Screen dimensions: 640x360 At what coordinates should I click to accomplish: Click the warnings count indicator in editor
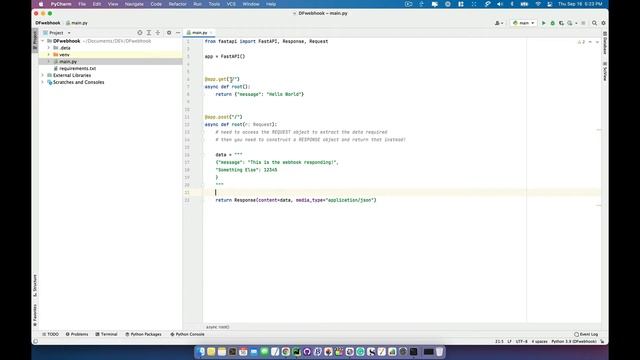581,42
